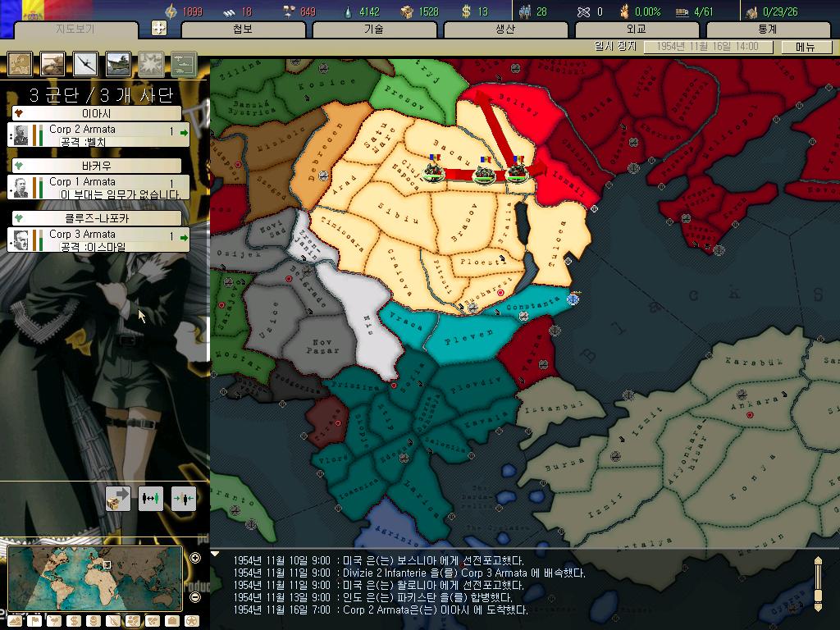Select the star-in-circle map mode icon
The height and width of the screenshot is (630, 840).
click(192, 621)
